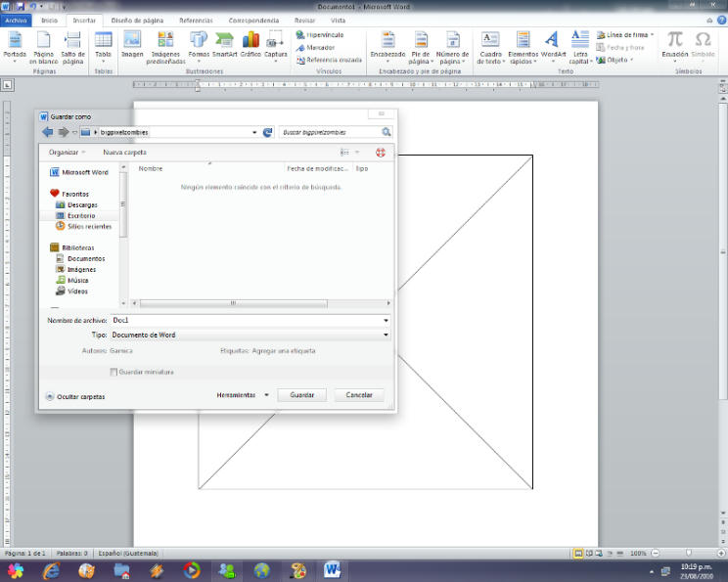Open Imágenes prediseñadas clip art
This screenshot has height=582, width=728.
(x=165, y=47)
